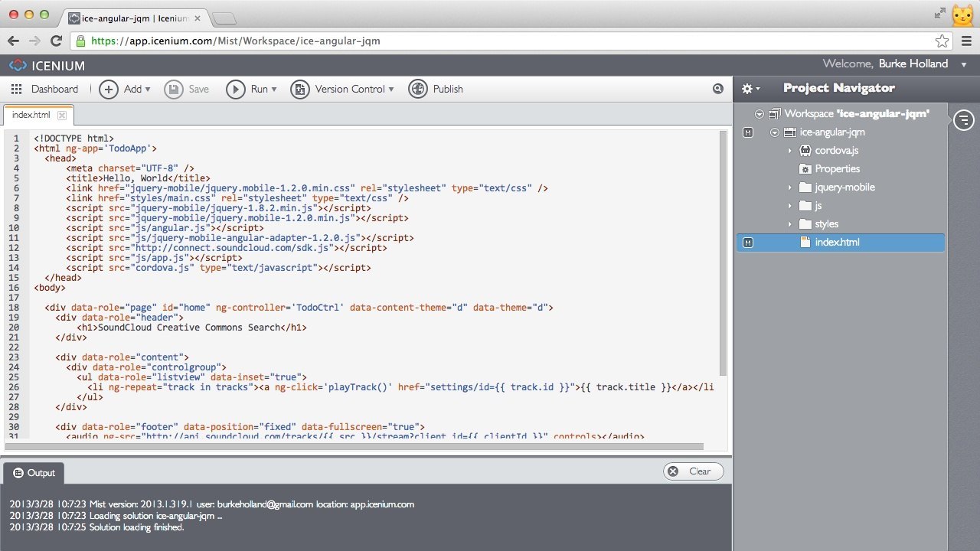Open the Version Control dropdown
Viewport: 980px width, 551px height.
pyautogui.click(x=391, y=90)
